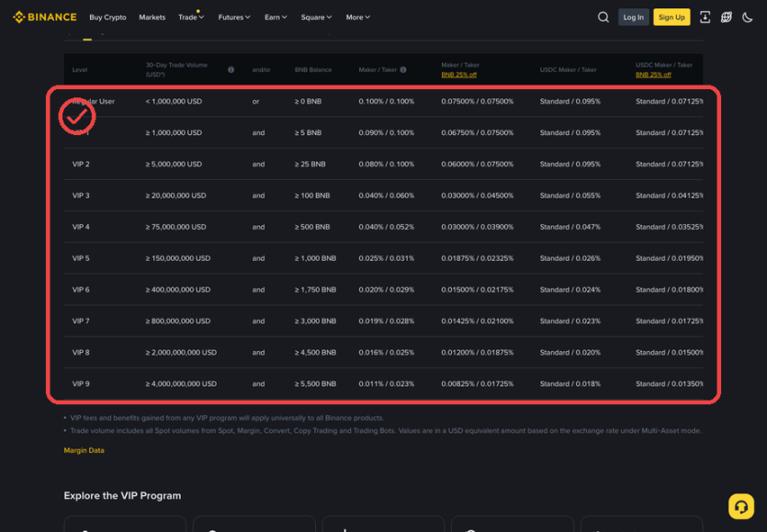Click the '≥ 100 BNB' balance cell

(312, 196)
